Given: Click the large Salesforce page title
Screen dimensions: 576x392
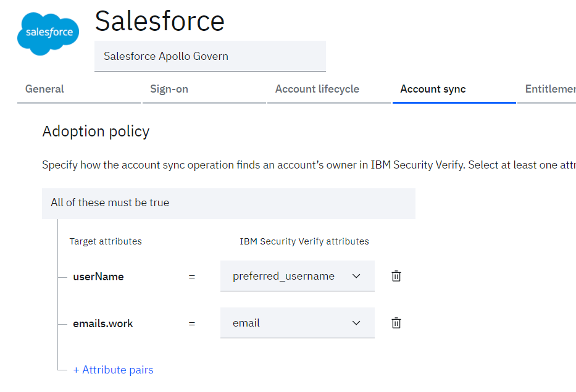Looking at the screenshot, I should point(159,22).
